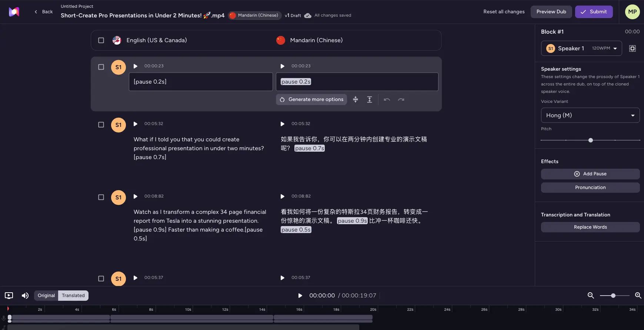
Task: Check the select-all checkbox beside English
Action: 101,40
